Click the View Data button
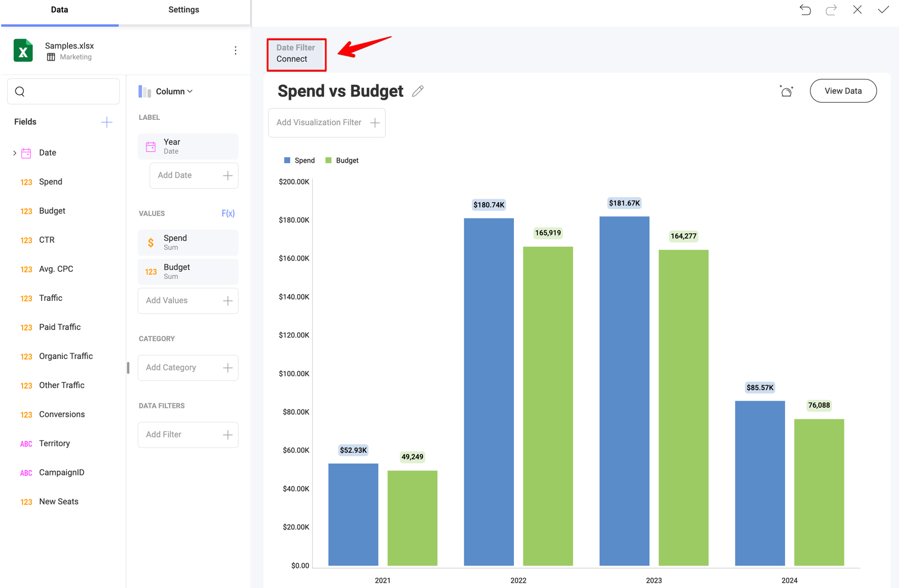The image size is (899, 588). pos(843,91)
